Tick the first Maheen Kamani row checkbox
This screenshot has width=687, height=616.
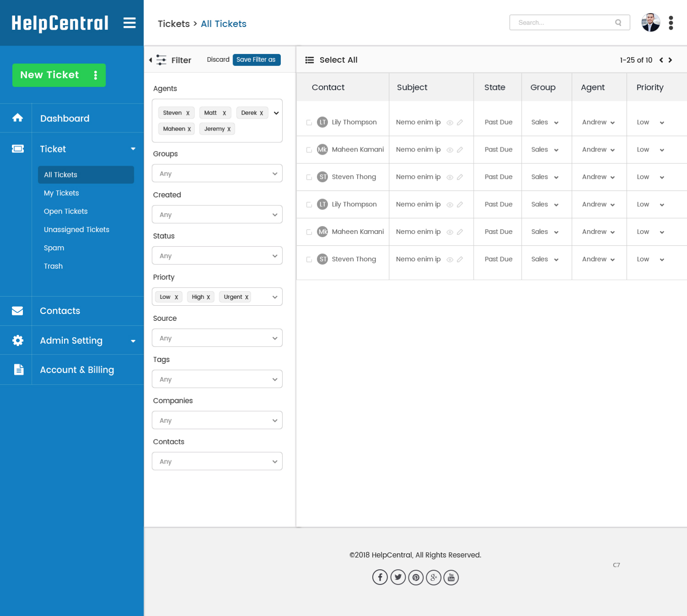309,150
